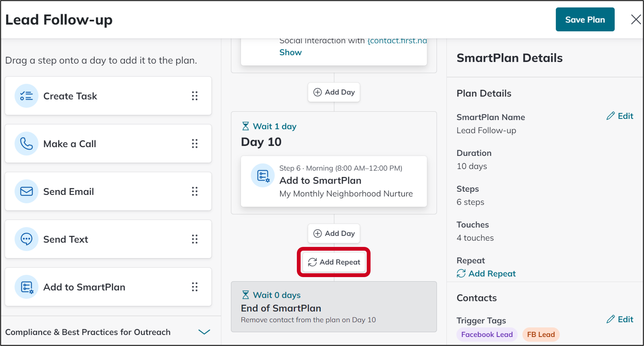Click the Add to SmartPlan icon in sidebar
This screenshot has width=644, height=346.
(26, 287)
